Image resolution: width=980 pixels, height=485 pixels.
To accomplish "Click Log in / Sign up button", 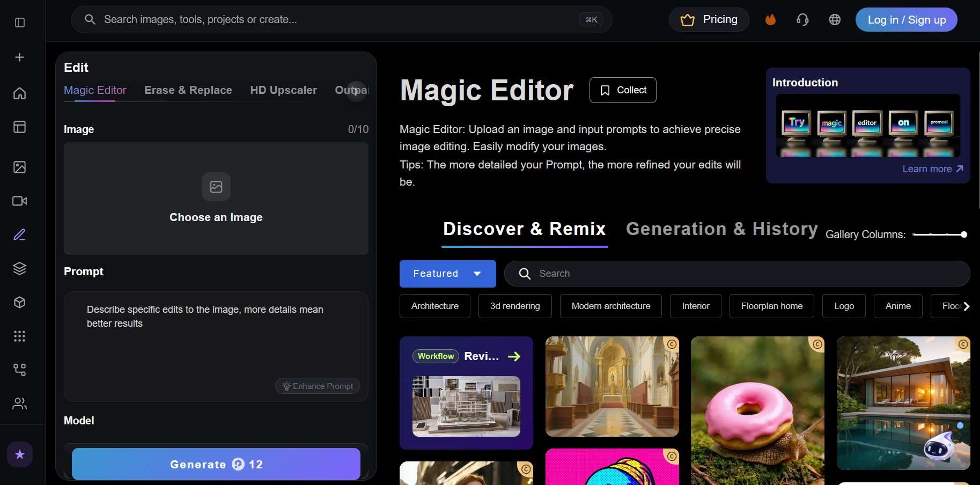I will pyautogui.click(x=907, y=20).
